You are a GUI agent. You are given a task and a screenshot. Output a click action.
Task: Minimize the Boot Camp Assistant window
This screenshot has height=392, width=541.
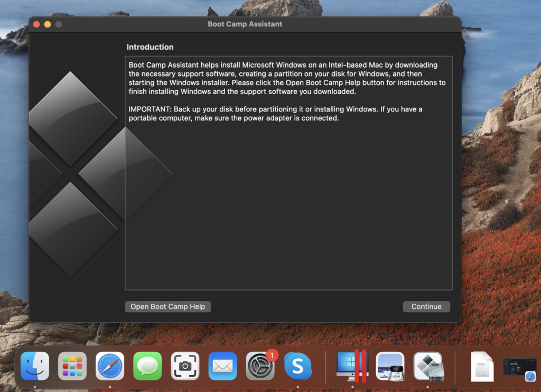click(x=48, y=24)
